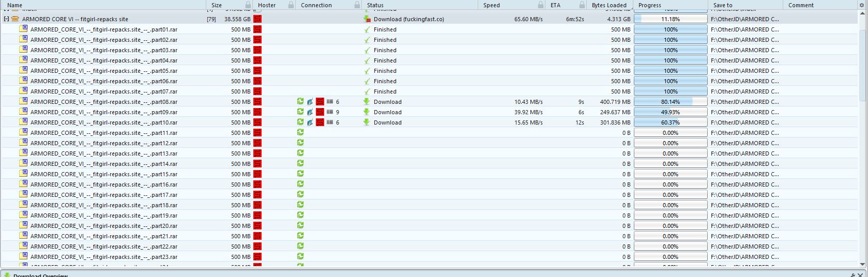Click the 80.14% progress bar for part08
This screenshot has width=868, height=277.
[671, 102]
